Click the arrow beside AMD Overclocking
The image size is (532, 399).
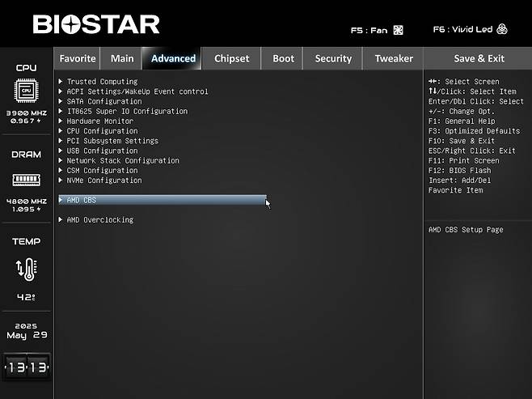pyautogui.click(x=61, y=219)
